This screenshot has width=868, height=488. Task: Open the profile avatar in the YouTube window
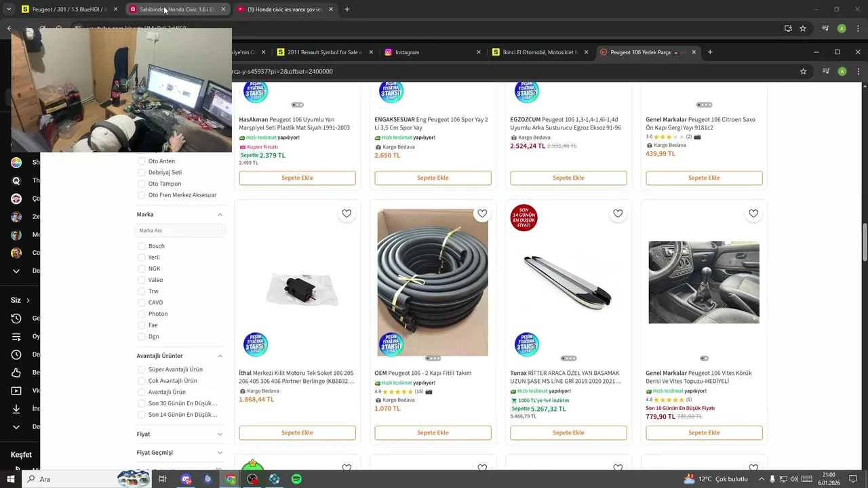842,28
